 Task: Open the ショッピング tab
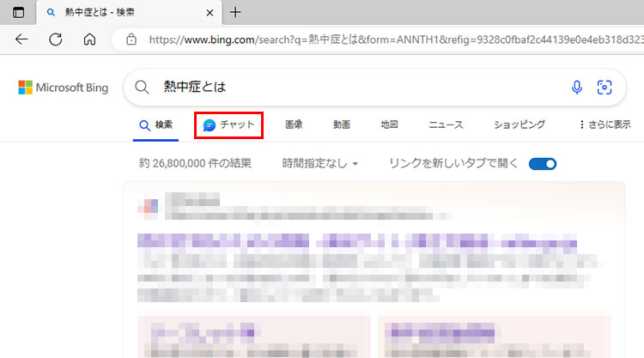pos(519,124)
